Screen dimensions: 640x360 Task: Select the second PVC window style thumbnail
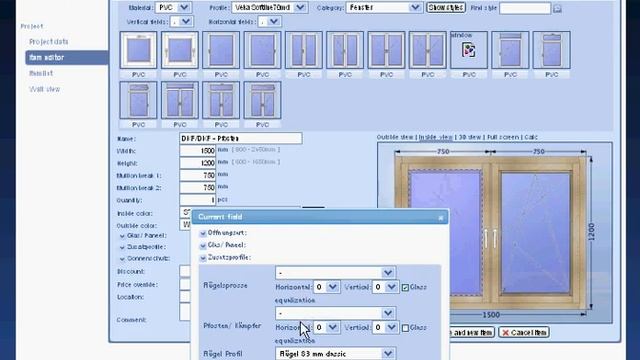pos(180,50)
